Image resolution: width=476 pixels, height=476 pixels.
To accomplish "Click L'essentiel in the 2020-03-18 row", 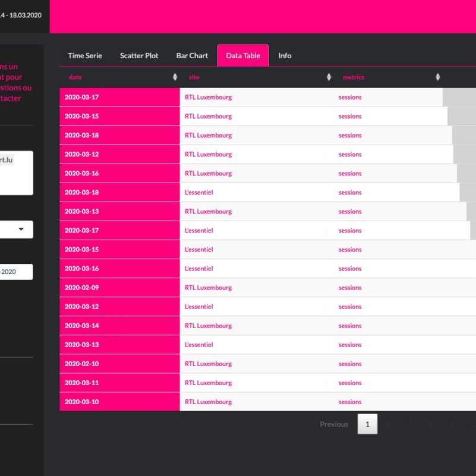I will tap(199, 193).
